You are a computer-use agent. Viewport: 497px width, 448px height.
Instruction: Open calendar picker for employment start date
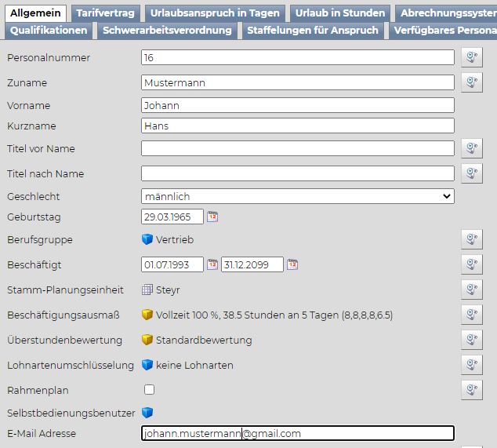point(212,264)
